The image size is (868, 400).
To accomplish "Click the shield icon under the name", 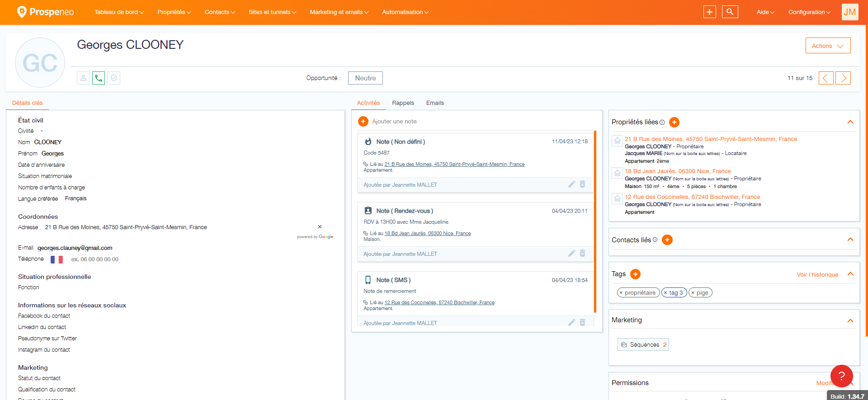I will 114,78.
